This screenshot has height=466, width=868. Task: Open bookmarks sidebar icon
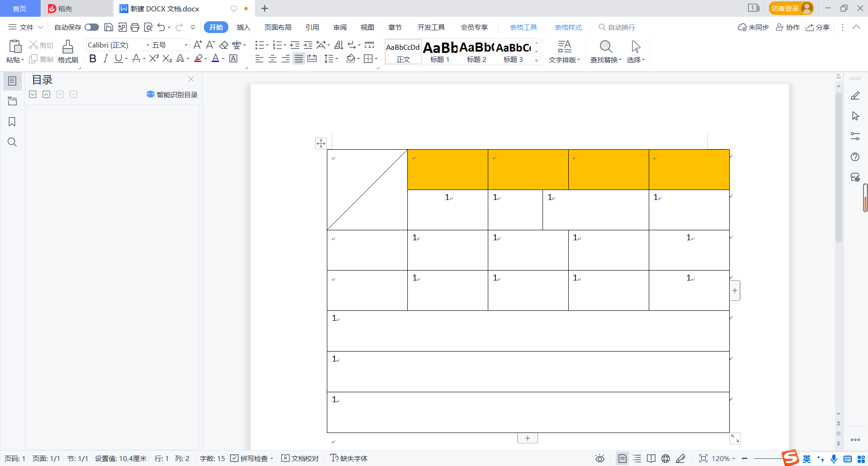point(12,122)
